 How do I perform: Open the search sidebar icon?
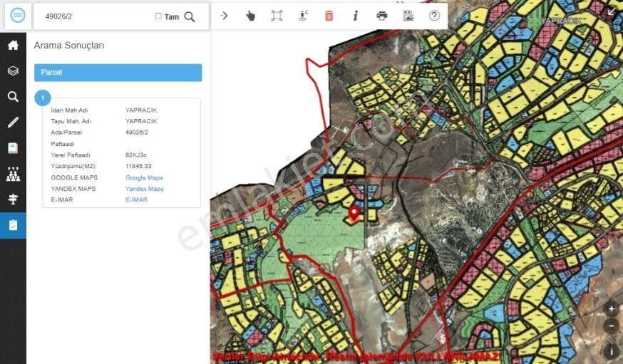pos(13,96)
